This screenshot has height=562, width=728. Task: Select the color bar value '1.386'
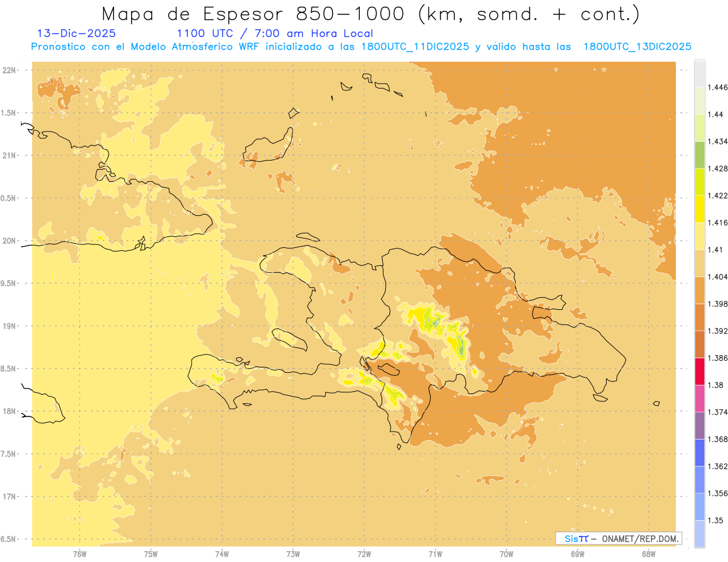tap(718, 358)
